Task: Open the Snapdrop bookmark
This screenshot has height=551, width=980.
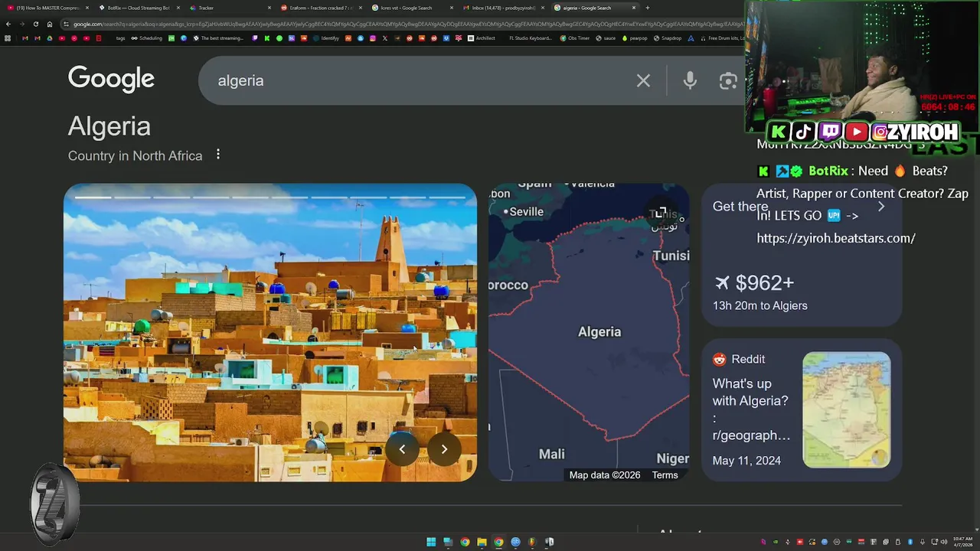Action: [x=668, y=38]
